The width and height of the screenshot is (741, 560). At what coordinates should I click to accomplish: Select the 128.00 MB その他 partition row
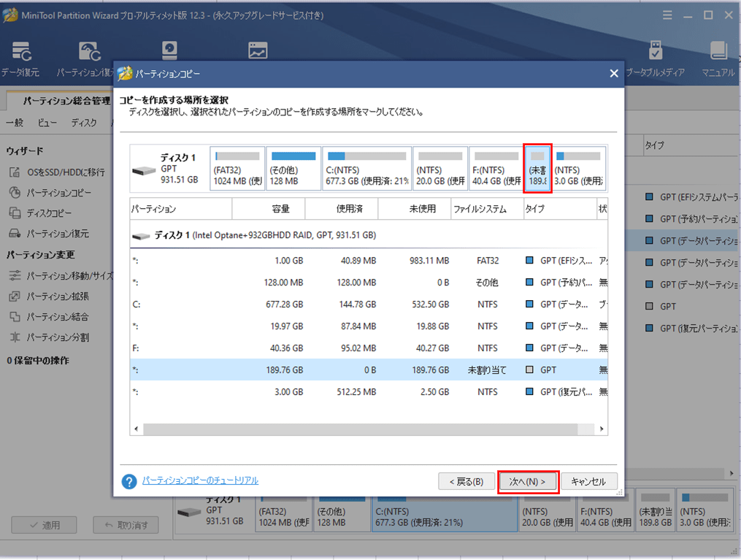pyautogui.click(x=369, y=282)
